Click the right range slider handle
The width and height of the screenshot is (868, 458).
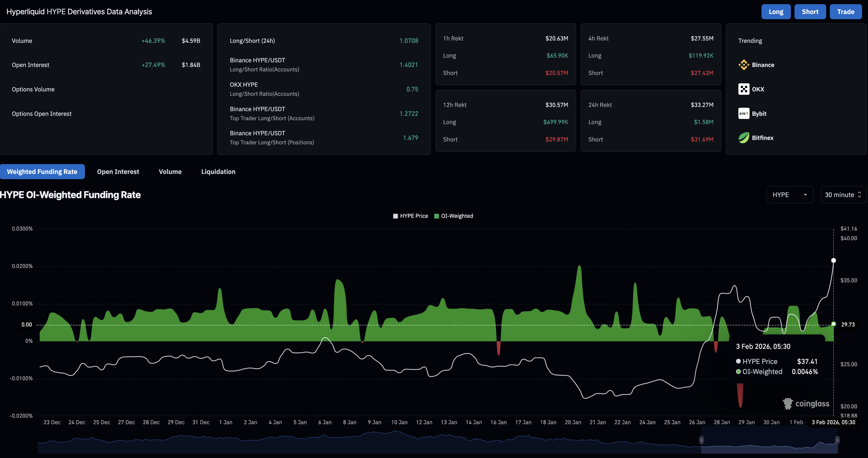(x=837, y=440)
